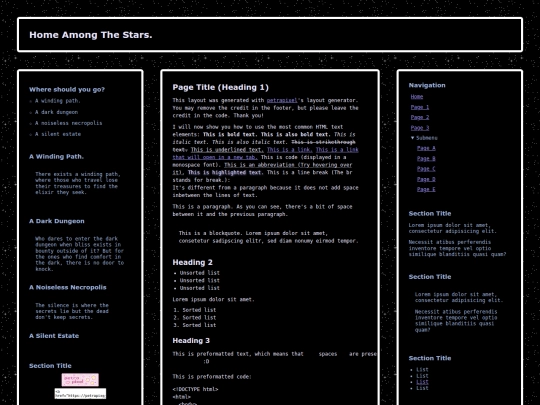
Task: Click the 'This is a paragraph. As you can see' text
Action: (262, 210)
